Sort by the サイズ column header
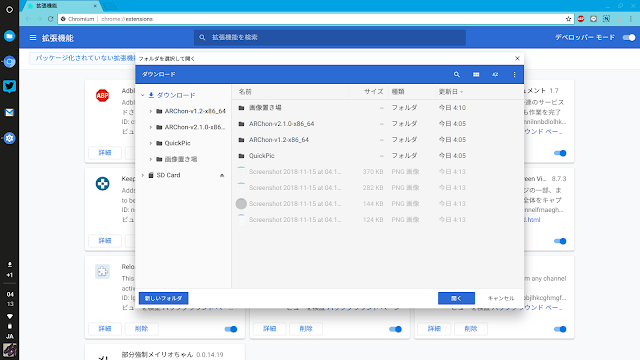 [373, 92]
